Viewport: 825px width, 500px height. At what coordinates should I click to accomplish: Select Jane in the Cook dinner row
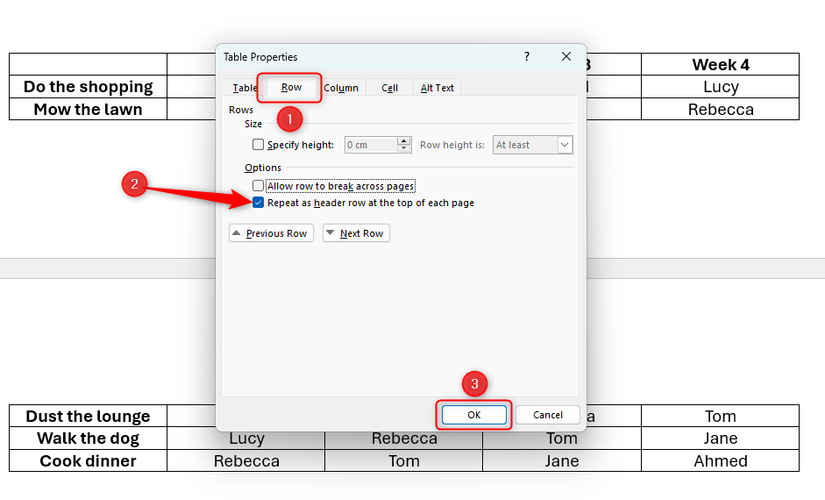coord(562,461)
